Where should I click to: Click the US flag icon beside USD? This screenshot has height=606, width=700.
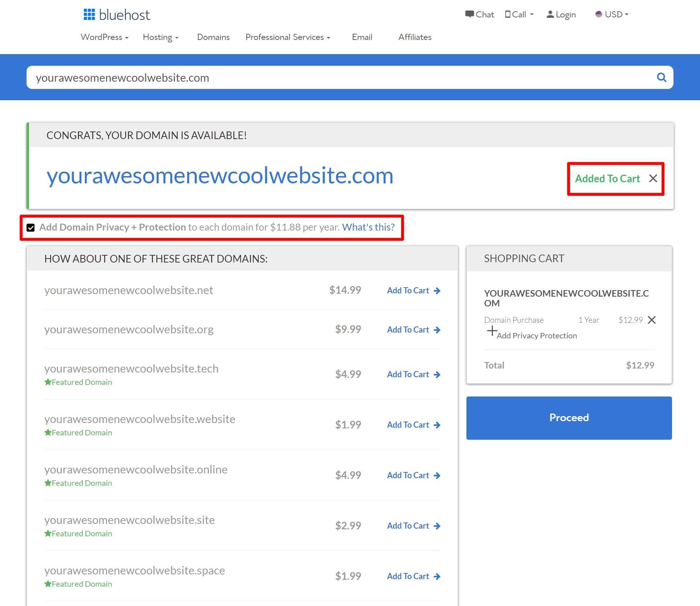[599, 14]
